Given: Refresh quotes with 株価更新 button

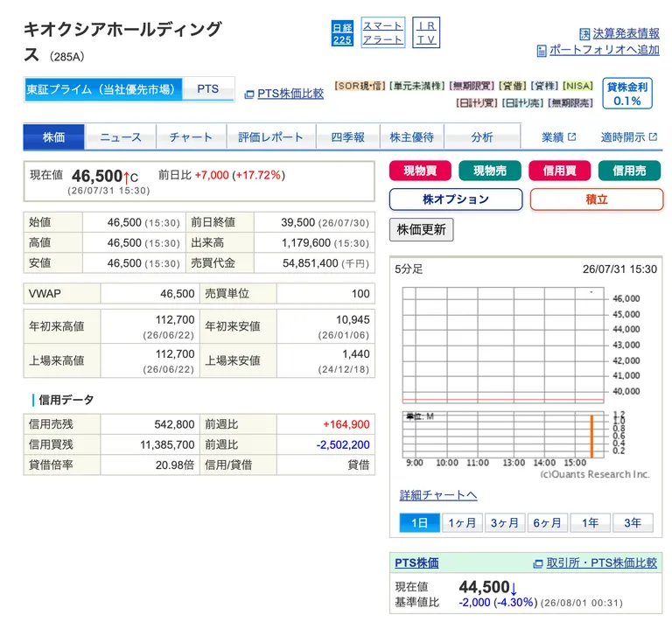Looking at the screenshot, I should 421,229.
